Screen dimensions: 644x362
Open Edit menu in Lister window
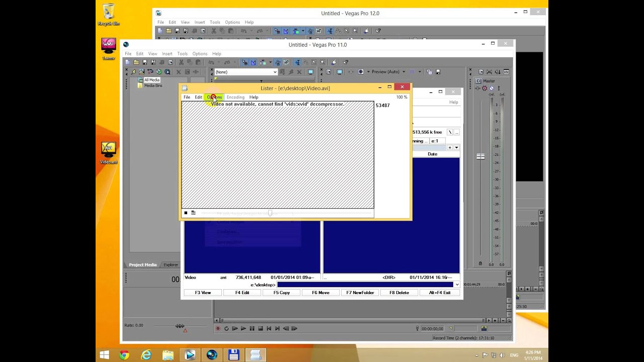point(198,97)
